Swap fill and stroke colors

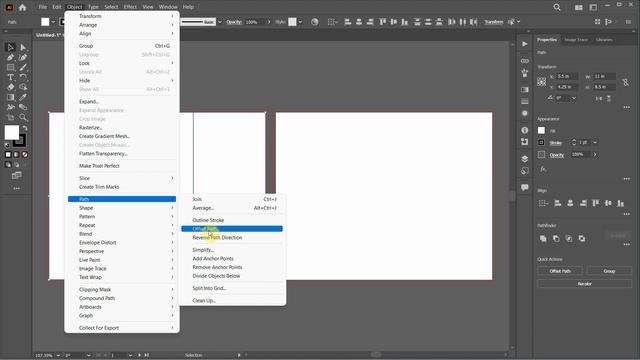pyautogui.click(x=24, y=128)
